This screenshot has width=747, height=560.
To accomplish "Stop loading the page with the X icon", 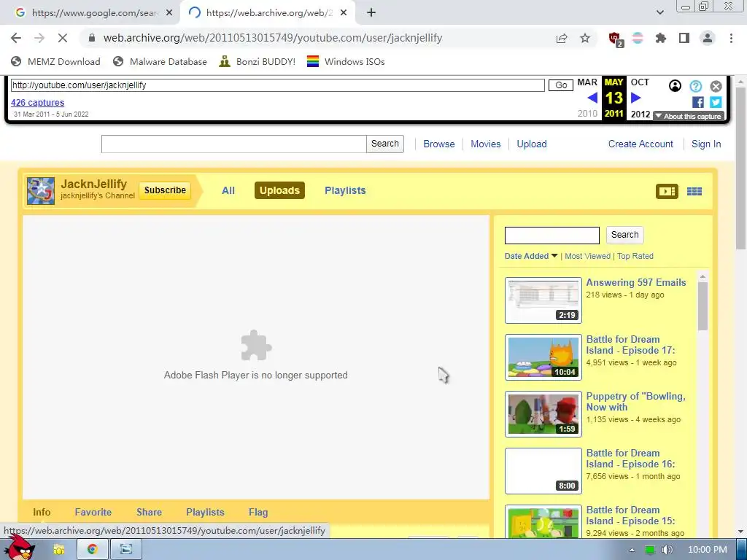I will coord(63,38).
